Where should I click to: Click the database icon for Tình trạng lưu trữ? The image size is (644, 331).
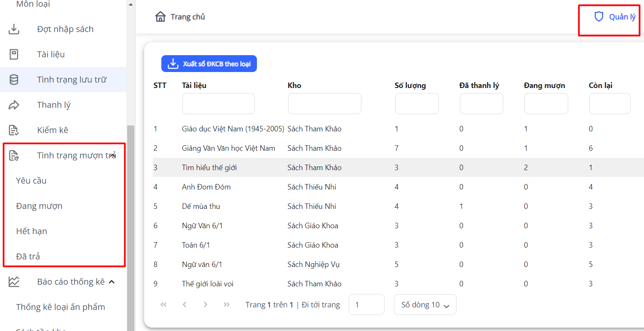click(14, 80)
